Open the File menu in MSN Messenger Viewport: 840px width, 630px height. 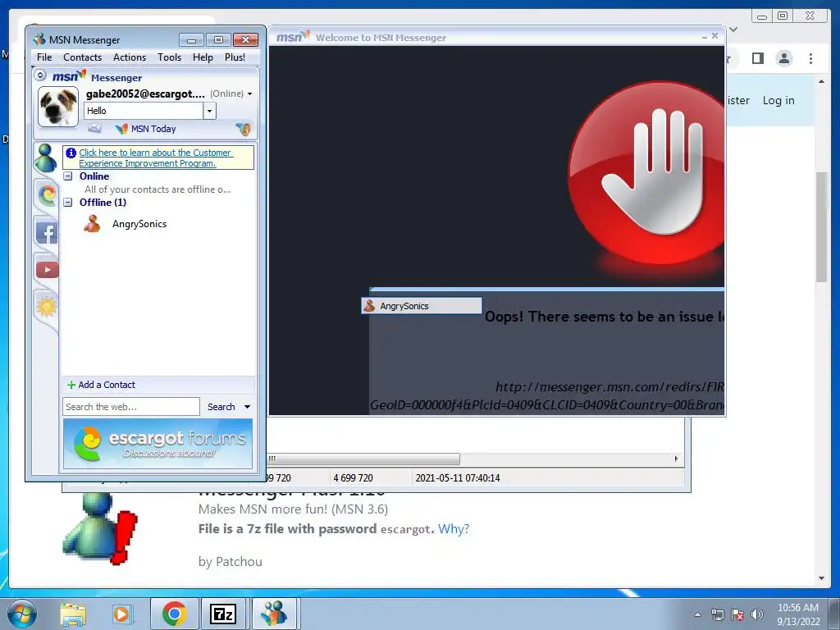(x=44, y=57)
